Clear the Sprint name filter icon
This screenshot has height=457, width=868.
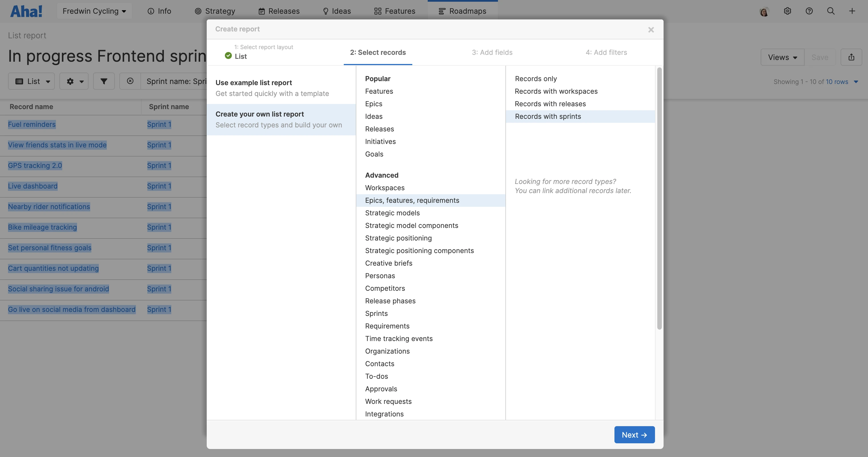pos(130,81)
